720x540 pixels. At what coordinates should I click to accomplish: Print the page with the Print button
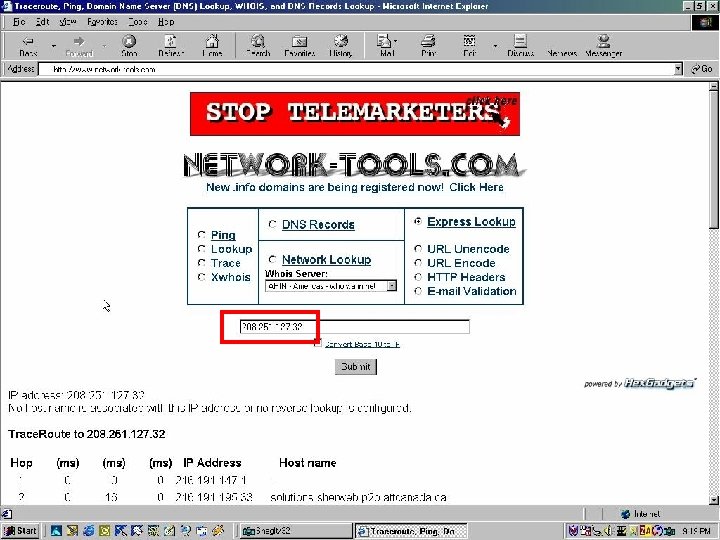click(428, 46)
